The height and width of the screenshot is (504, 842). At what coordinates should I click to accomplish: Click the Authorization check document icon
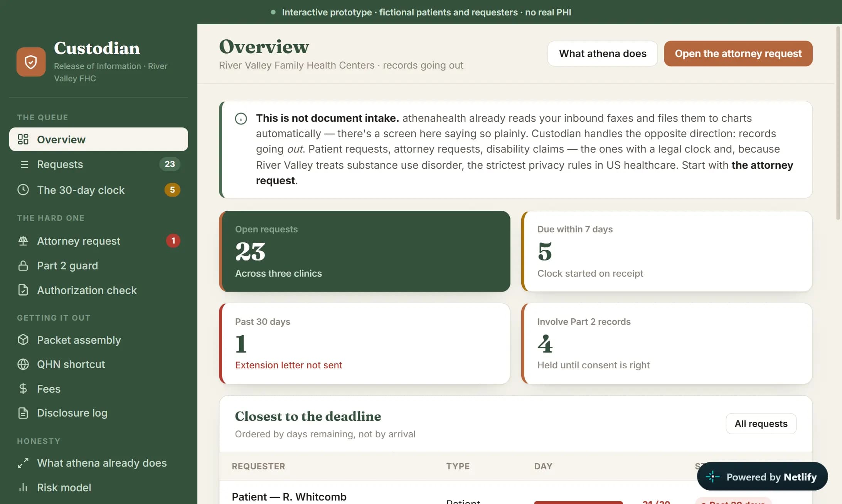[23, 290]
